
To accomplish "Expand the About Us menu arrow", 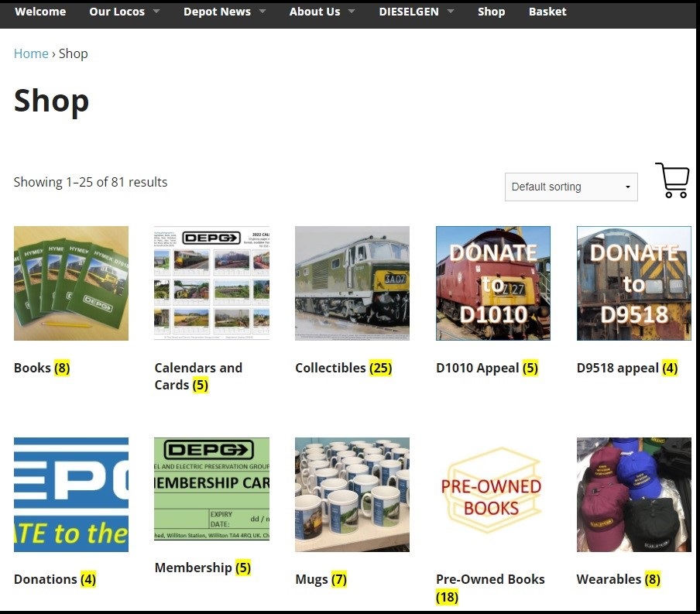I will click(352, 11).
